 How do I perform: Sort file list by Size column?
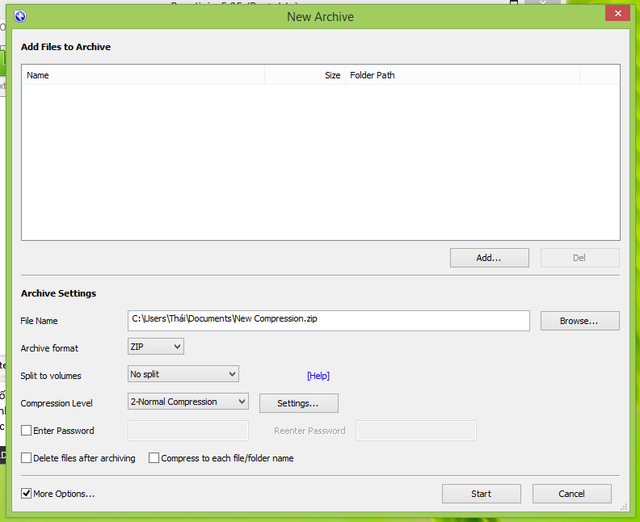click(x=304, y=75)
